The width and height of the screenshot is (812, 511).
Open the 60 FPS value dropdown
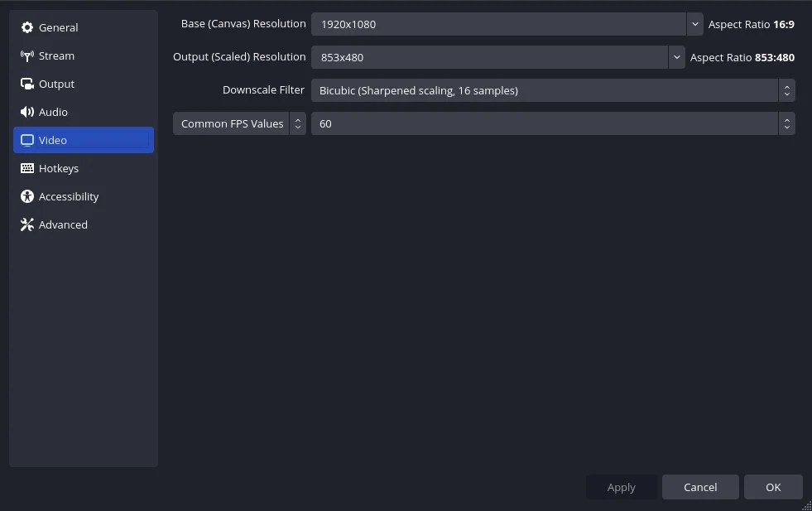tap(786, 123)
